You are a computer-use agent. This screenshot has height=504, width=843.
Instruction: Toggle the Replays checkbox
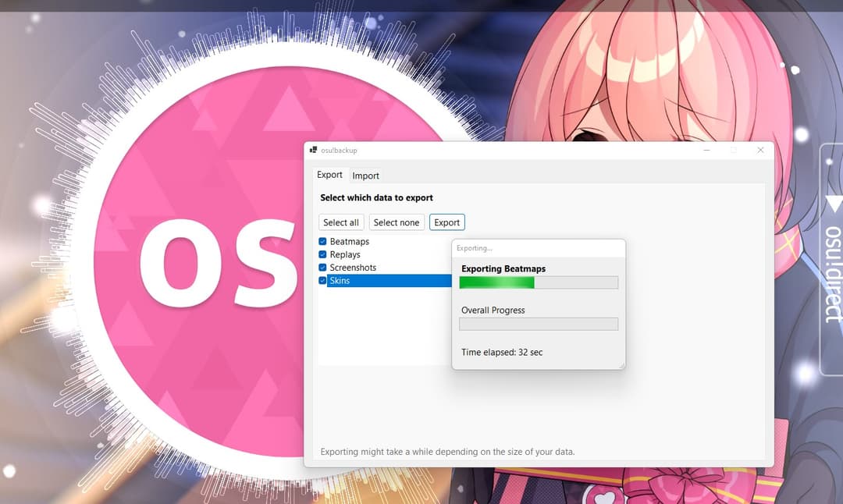tap(321, 254)
